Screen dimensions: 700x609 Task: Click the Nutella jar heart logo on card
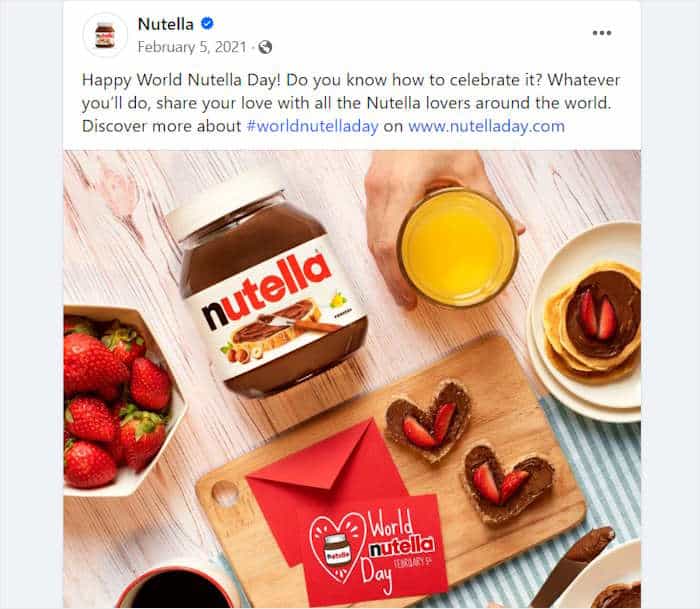[x=337, y=548]
